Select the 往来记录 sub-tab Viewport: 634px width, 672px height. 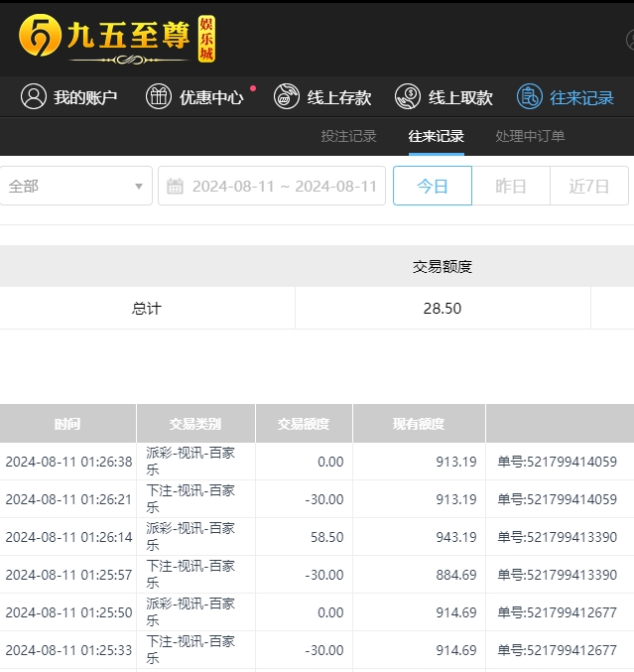tap(436, 136)
